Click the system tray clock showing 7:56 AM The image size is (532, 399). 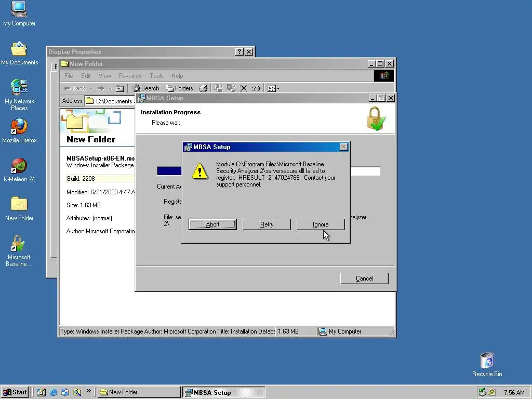tap(514, 393)
